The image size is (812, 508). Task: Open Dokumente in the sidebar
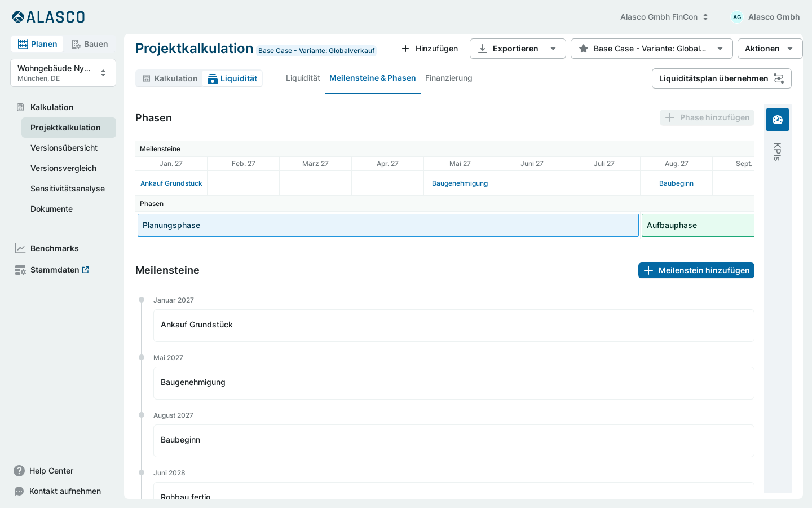pyautogui.click(x=69, y=209)
